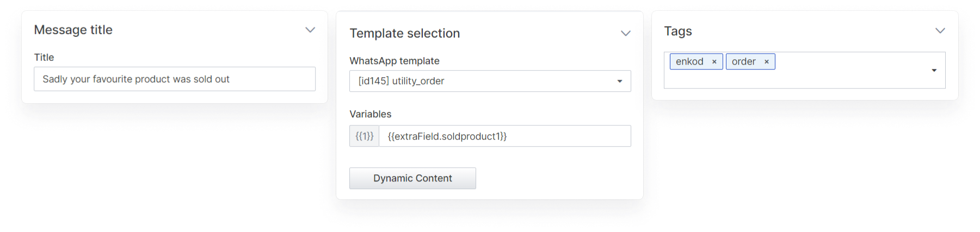Collapse the Template selection panel chevron
980x232 pixels.
tap(626, 33)
